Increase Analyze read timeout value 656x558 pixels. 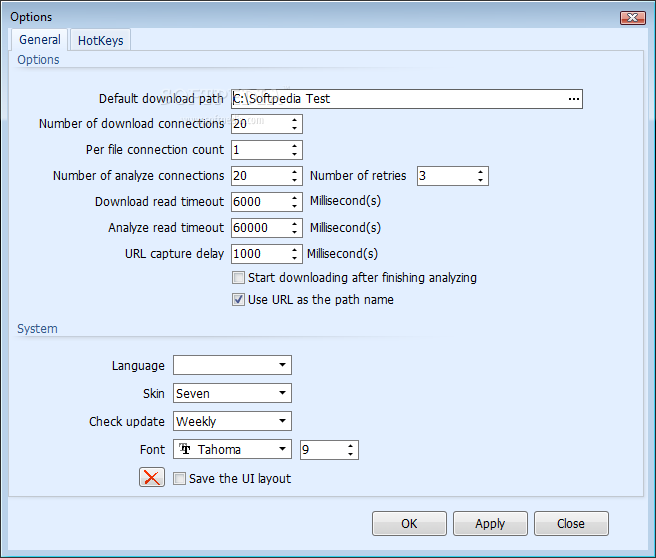click(x=295, y=223)
